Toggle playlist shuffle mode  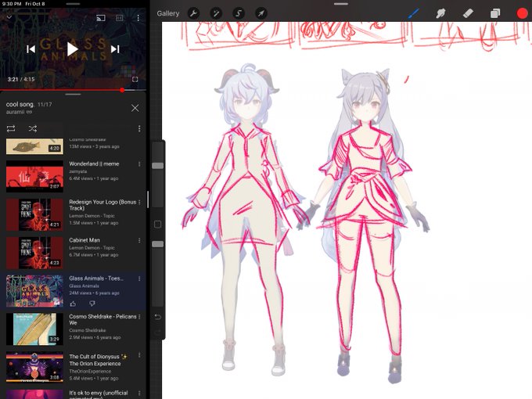pos(33,128)
